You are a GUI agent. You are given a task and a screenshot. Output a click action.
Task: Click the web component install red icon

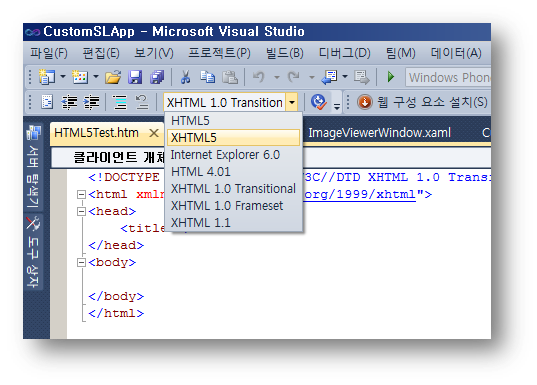coord(365,102)
